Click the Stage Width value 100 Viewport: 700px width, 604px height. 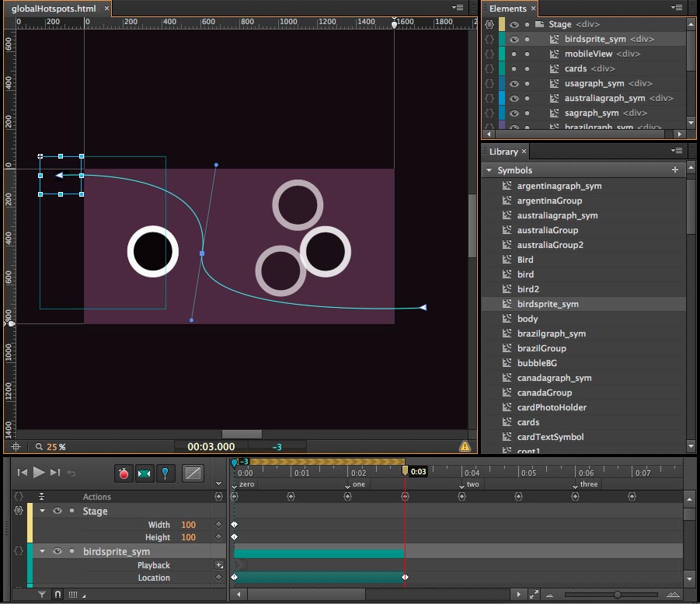click(188, 525)
